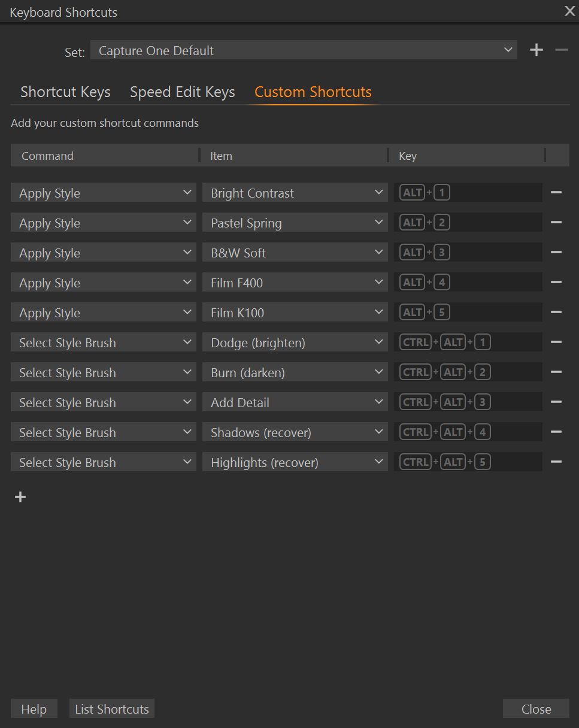Delete the Film F400 shortcut row
The image size is (579, 728).
tap(556, 282)
